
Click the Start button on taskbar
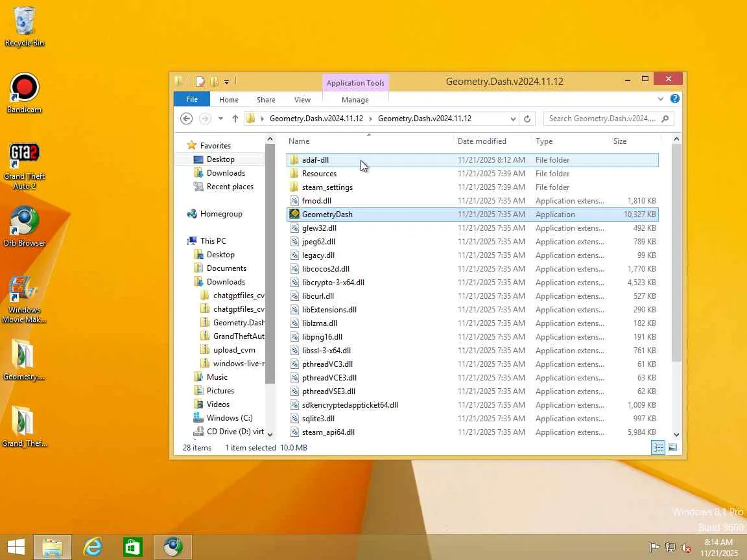pyautogui.click(x=16, y=546)
